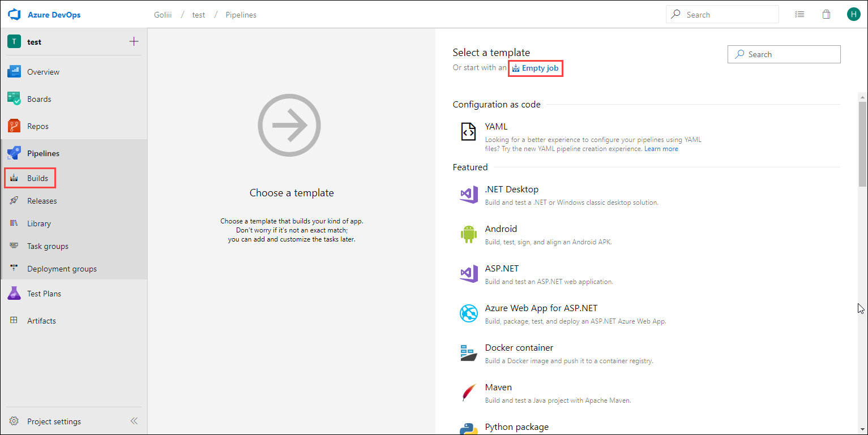Click the test project name

(34, 42)
